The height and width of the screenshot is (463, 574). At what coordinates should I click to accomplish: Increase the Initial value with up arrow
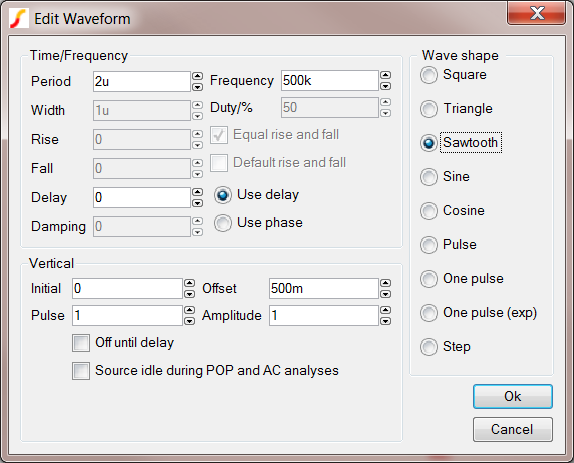189,283
